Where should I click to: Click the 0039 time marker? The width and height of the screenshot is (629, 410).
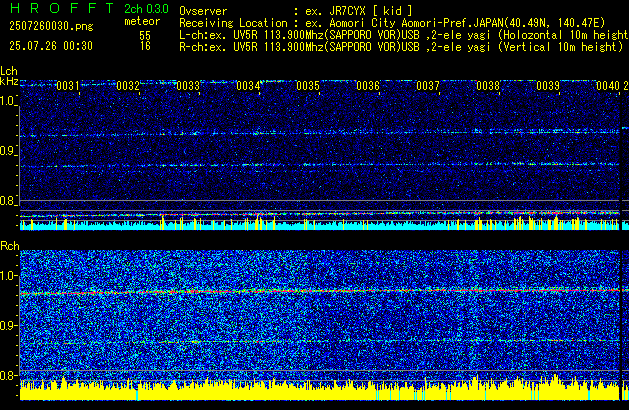coord(548,86)
